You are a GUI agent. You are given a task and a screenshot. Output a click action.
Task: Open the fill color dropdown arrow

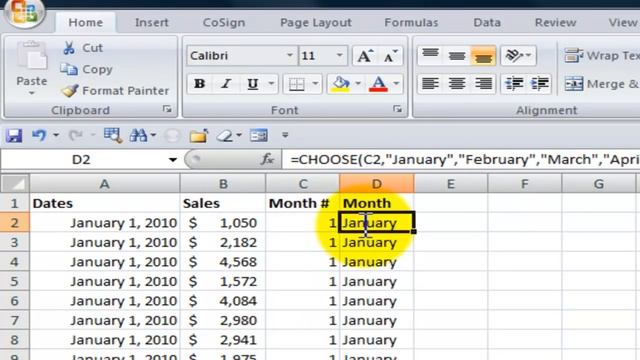pos(358,84)
